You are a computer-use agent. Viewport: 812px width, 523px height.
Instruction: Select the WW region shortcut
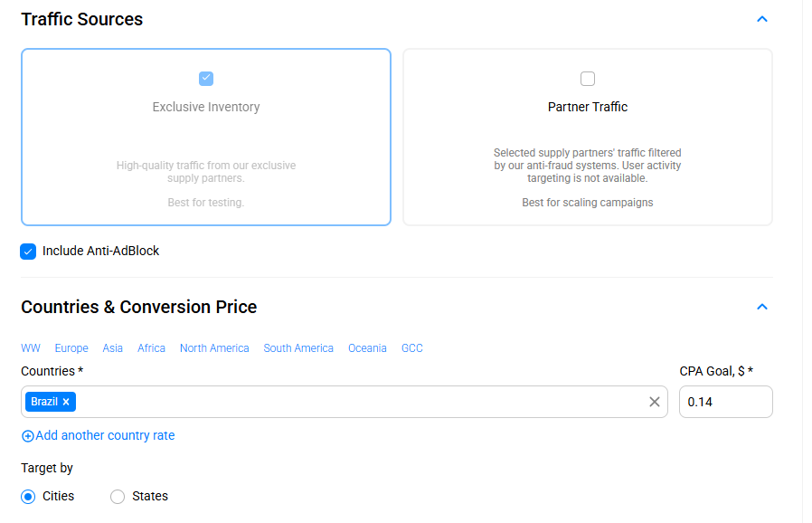(31, 348)
